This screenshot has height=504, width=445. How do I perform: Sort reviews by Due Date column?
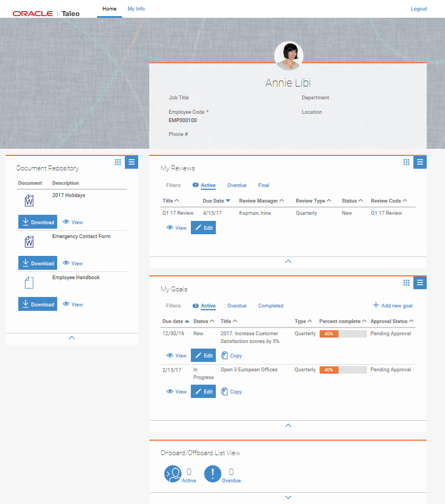tap(216, 200)
